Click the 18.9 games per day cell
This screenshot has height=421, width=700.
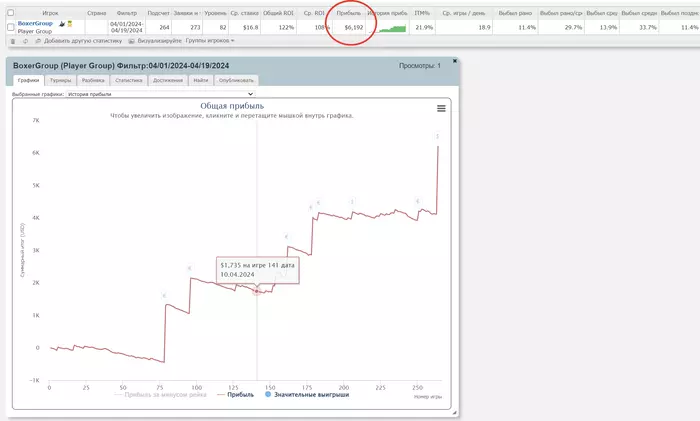pos(464,27)
